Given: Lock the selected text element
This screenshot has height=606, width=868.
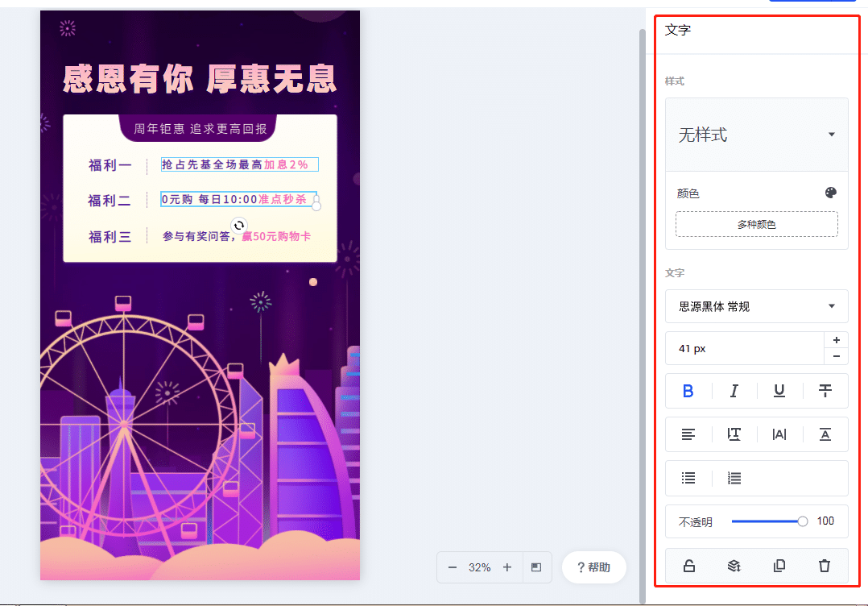Looking at the screenshot, I should tap(688, 566).
